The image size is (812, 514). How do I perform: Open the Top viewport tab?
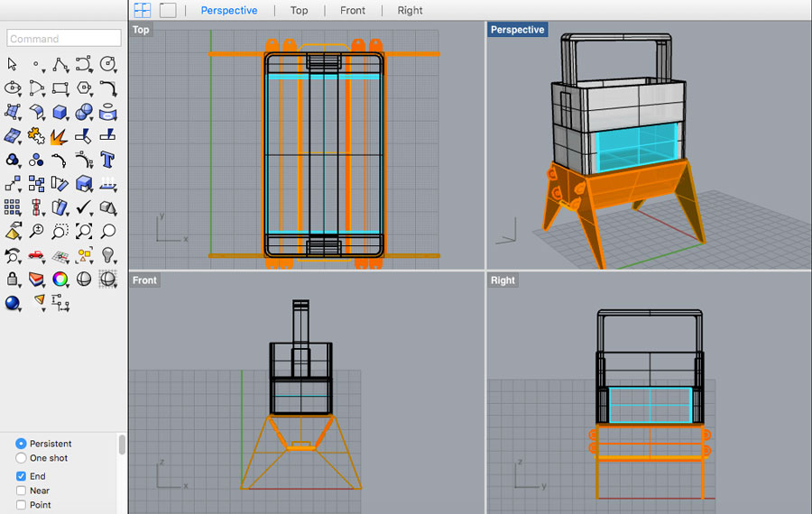click(x=299, y=10)
